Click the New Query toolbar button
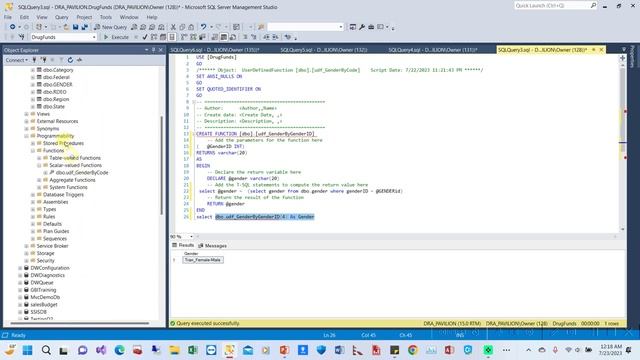This screenshot has width=640, height=360. click(x=111, y=27)
